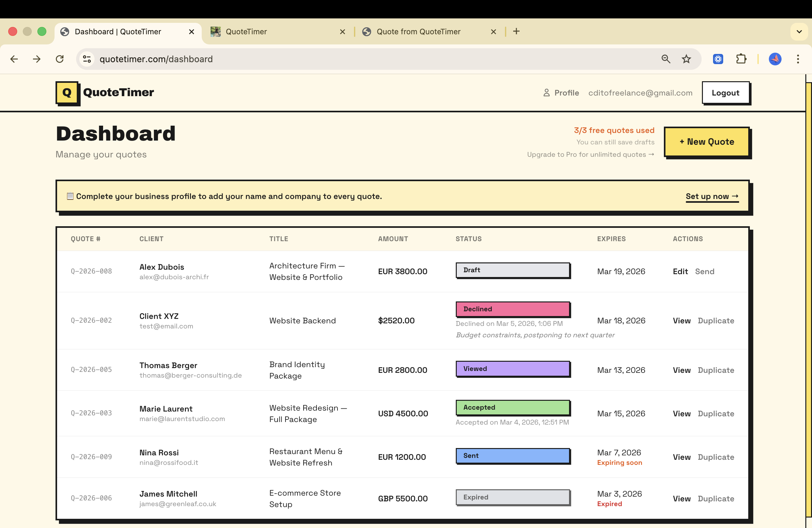This screenshot has width=812, height=528.
Task: Open the Chrome three-dot menu
Action: tap(798, 59)
